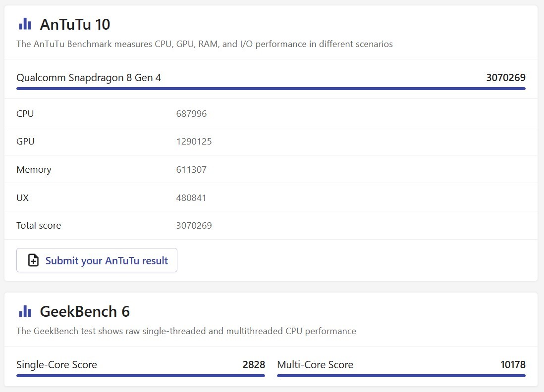
Task: Click the Single-Core Score label
Action: point(57,365)
